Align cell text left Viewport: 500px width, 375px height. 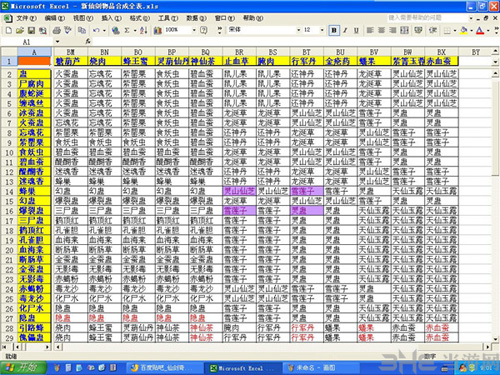click(x=370, y=30)
